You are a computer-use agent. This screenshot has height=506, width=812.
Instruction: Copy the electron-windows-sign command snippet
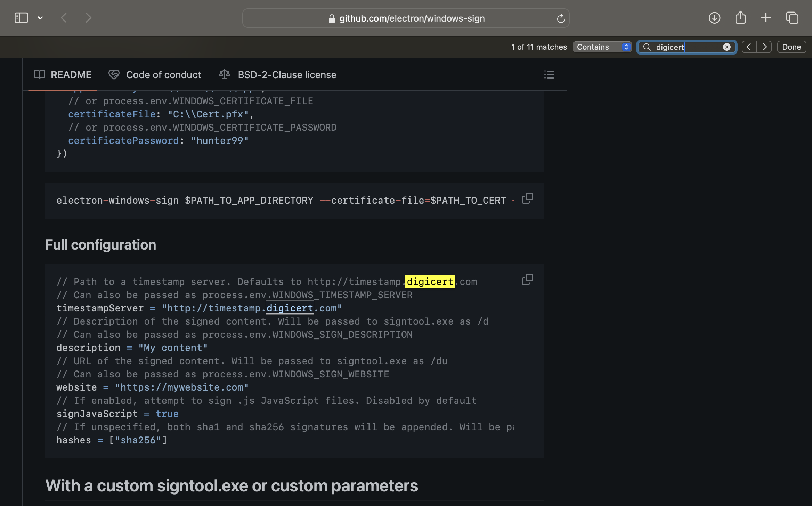[x=527, y=198]
